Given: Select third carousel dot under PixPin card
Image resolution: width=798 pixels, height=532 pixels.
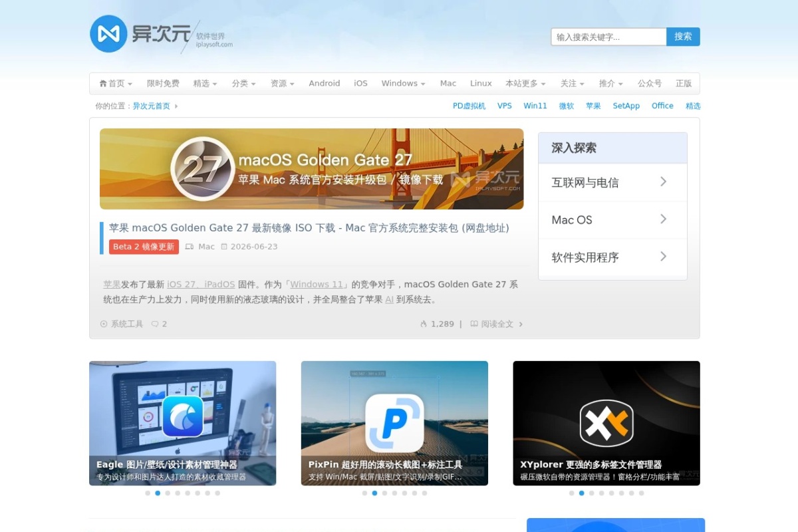Looking at the screenshot, I should pyautogui.click(x=384, y=493).
